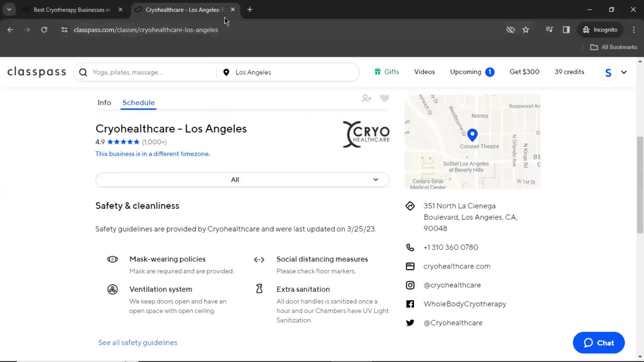Click the phone icon
644x362 pixels.
(x=410, y=247)
